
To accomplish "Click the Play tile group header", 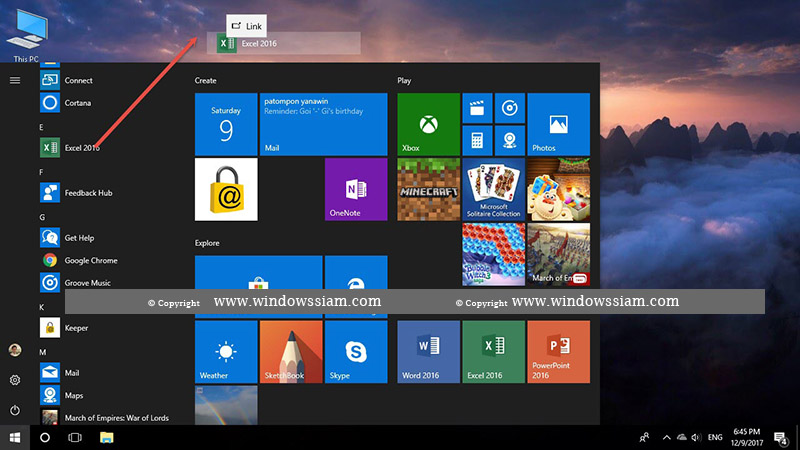I will pyautogui.click(x=404, y=80).
